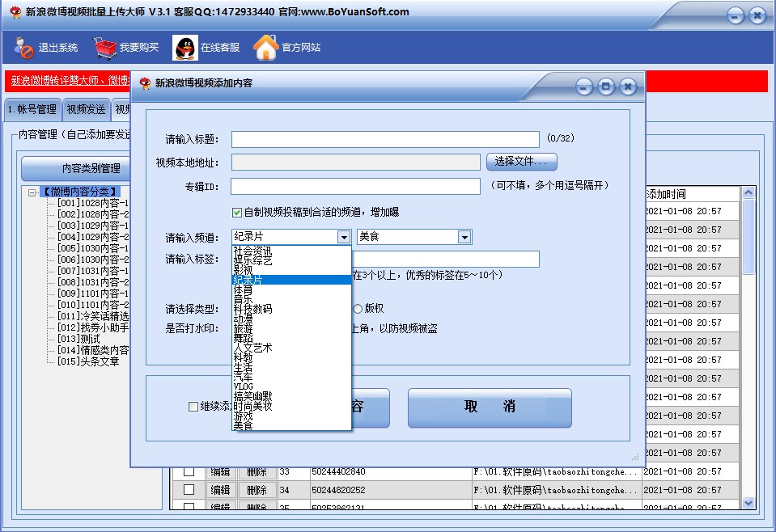
Task: Select the 版权 radio button
Action: point(358,309)
